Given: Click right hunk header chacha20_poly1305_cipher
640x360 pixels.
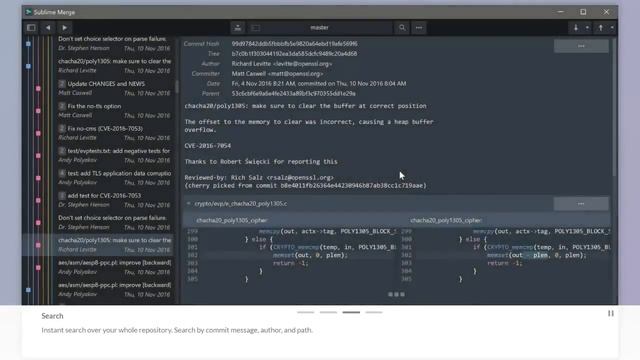Looking at the screenshot, I should [446, 220].
